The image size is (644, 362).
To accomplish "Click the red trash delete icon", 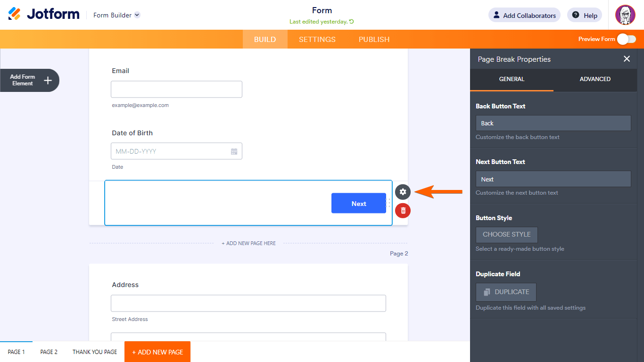I will (403, 211).
